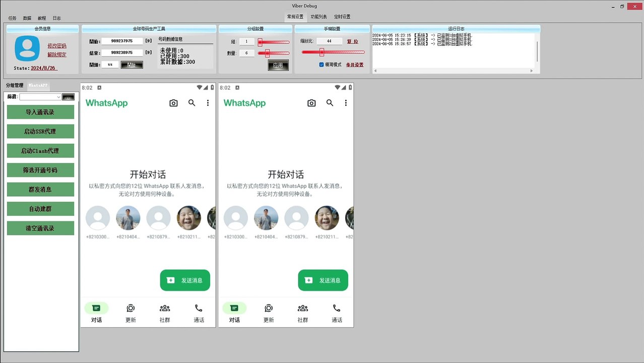Click the 修改密码 link
The height and width of the screenshot is (363, 644).
point(57,46)
